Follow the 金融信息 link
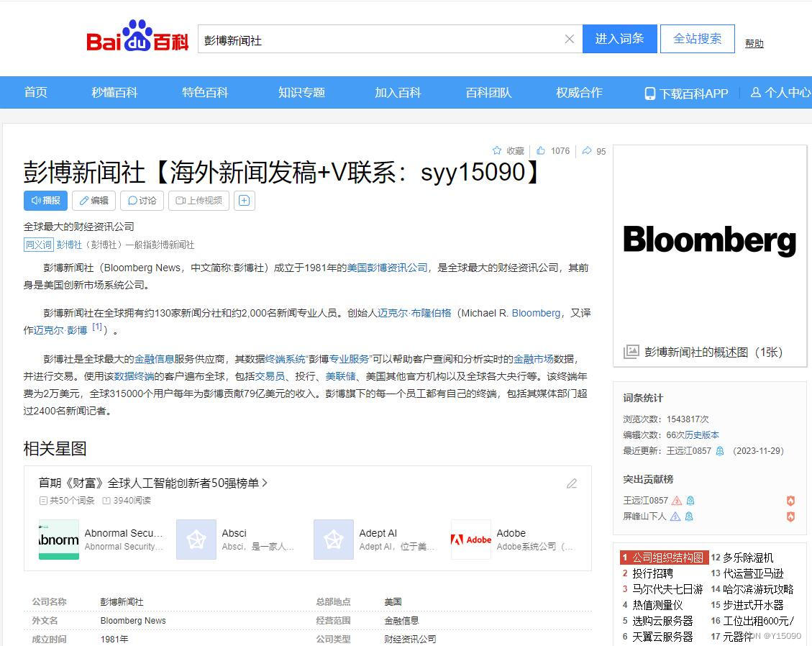The image size is (812, 646). (x=155, y=359)
